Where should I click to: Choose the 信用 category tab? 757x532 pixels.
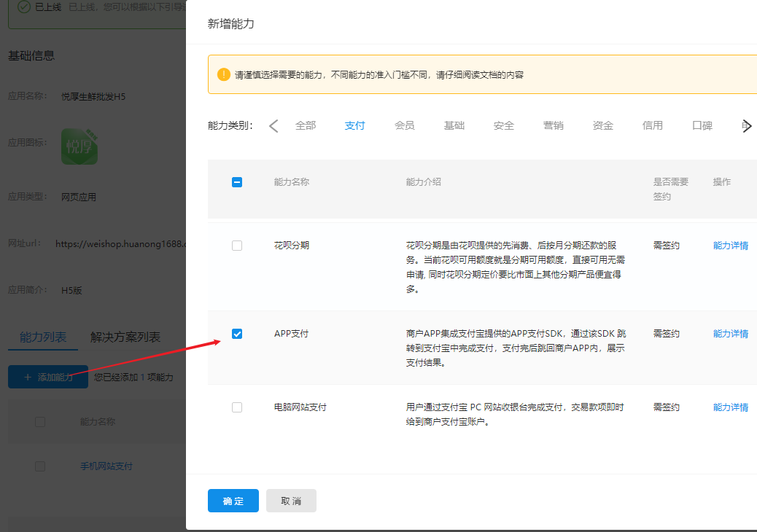click(x=653, y=125)
